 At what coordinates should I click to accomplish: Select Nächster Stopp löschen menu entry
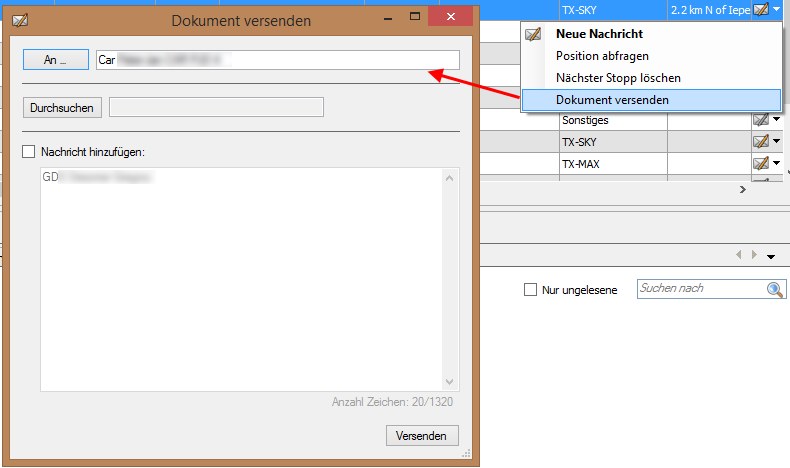618,78
